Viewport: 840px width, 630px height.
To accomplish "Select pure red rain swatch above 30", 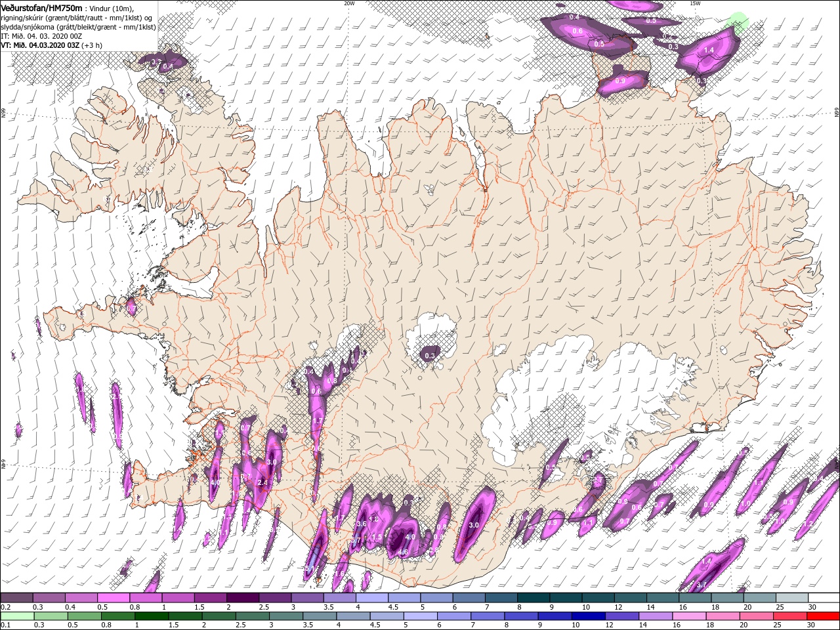I will pos(823,616).
